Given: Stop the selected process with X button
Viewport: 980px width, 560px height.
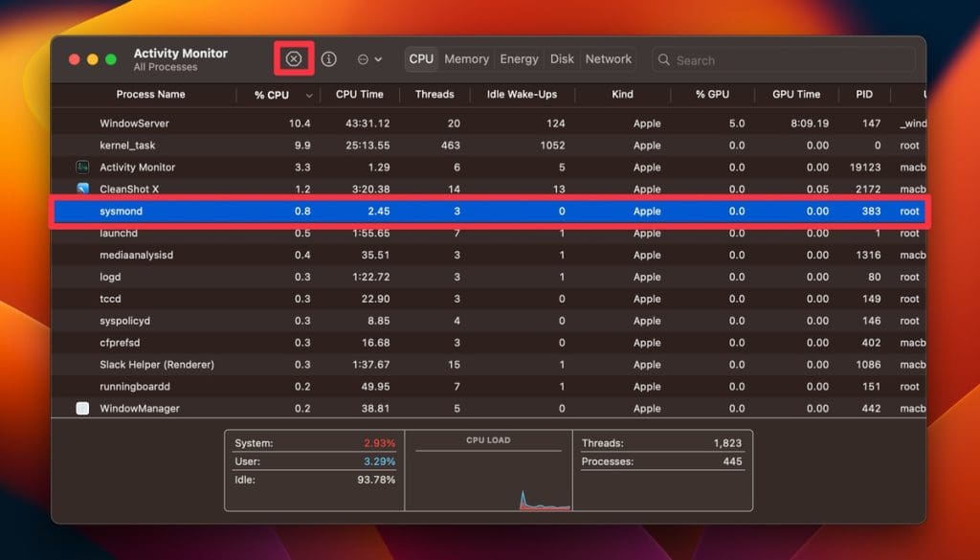Looking at the screenshot, I should (294, 58).
